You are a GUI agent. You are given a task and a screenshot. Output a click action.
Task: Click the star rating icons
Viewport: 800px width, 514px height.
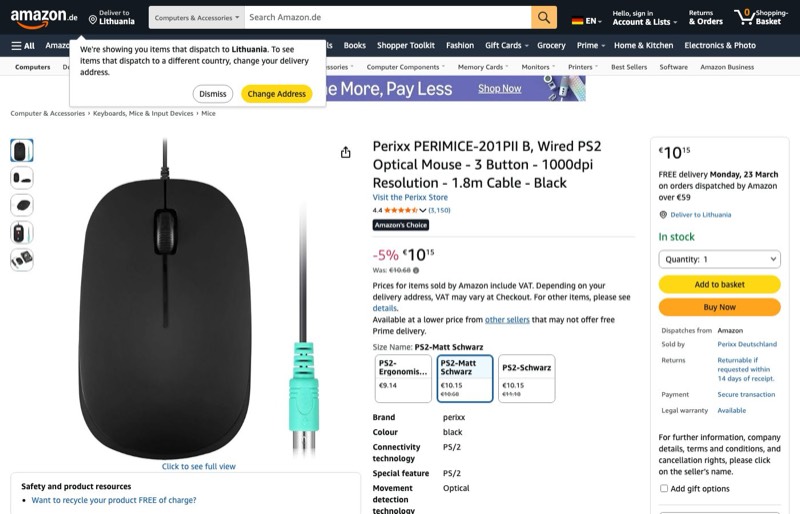click(x=402, y=211)
